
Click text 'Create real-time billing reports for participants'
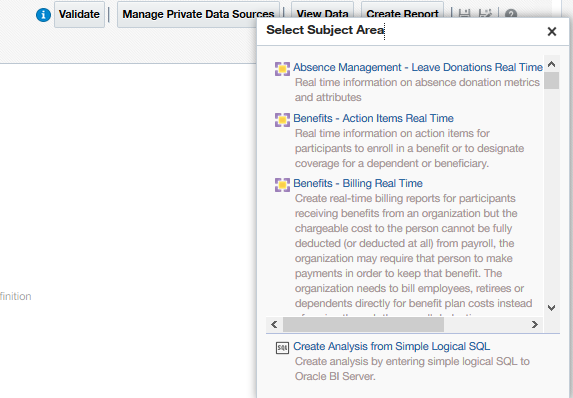pyautogui.click(x=405, y=198)
